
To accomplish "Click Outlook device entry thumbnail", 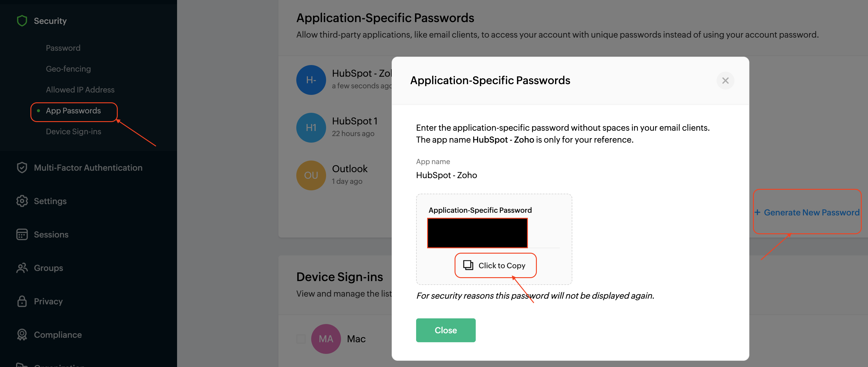I will point(310,175).
